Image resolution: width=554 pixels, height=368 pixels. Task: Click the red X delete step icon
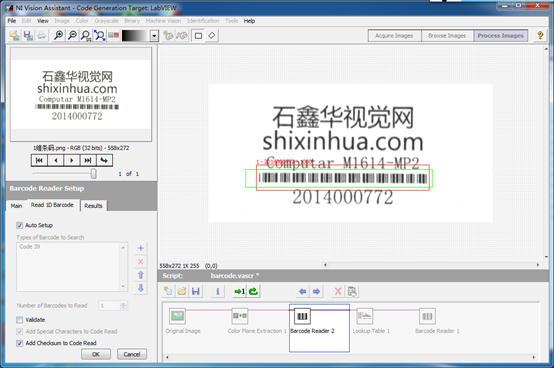point(338,291)
